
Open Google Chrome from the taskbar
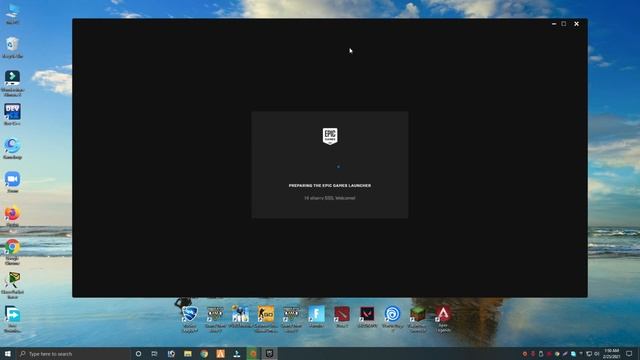pyautogui.click(x=204, y=353)
